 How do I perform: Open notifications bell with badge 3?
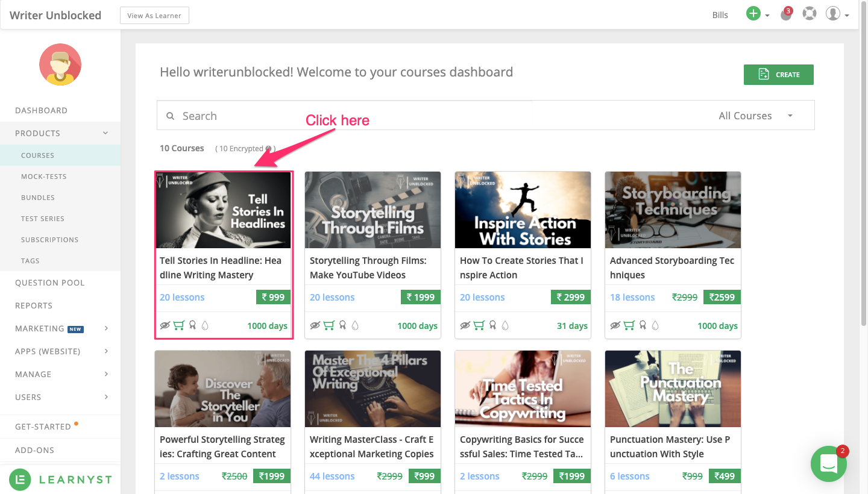[786, 14]
